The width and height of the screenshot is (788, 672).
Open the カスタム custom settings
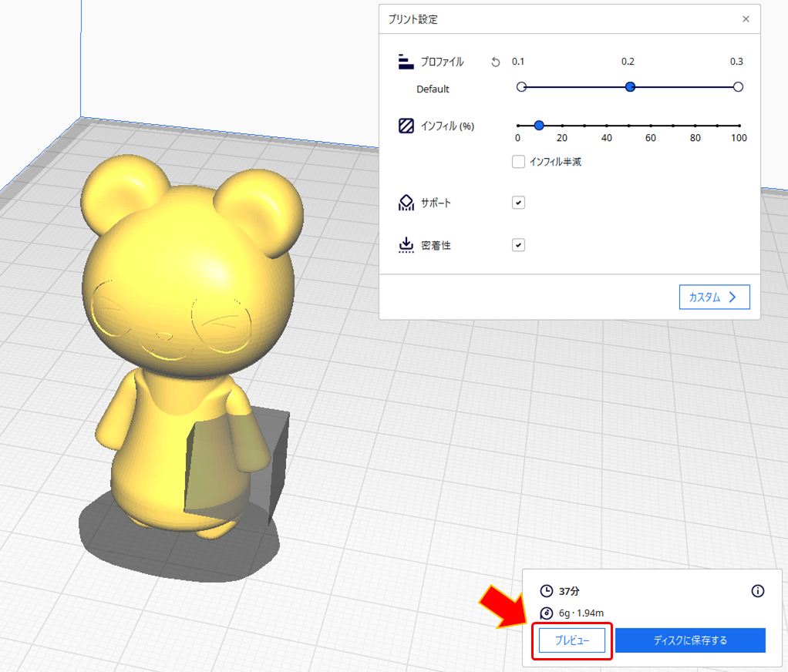point(714,297)
